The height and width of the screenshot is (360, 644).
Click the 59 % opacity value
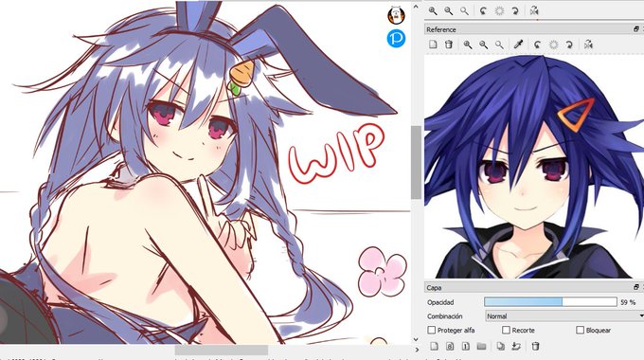[x=628, y=302]
